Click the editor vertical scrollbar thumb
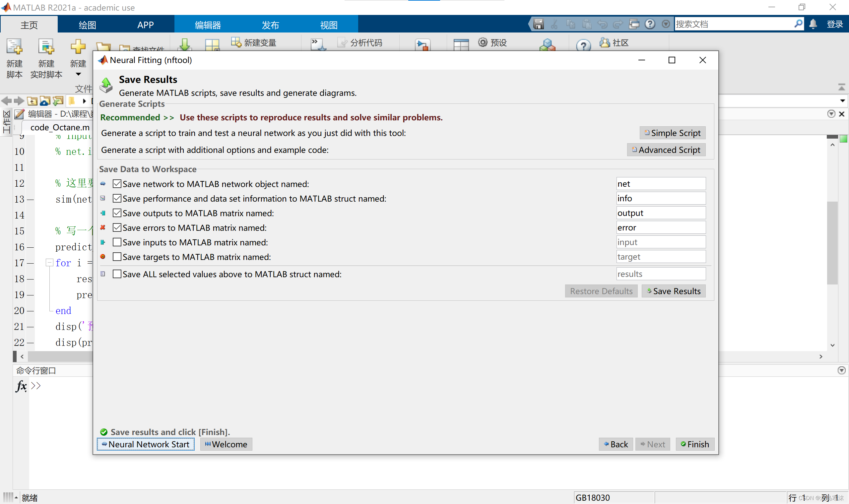 coord(832,242)
